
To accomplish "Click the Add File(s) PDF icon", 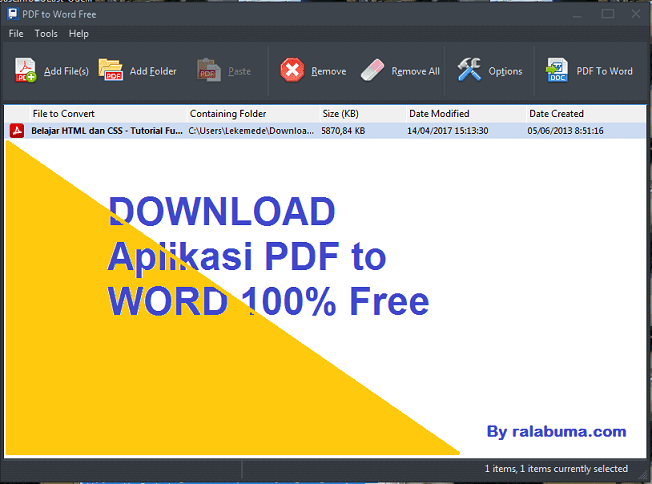I will tap(25, 70).
